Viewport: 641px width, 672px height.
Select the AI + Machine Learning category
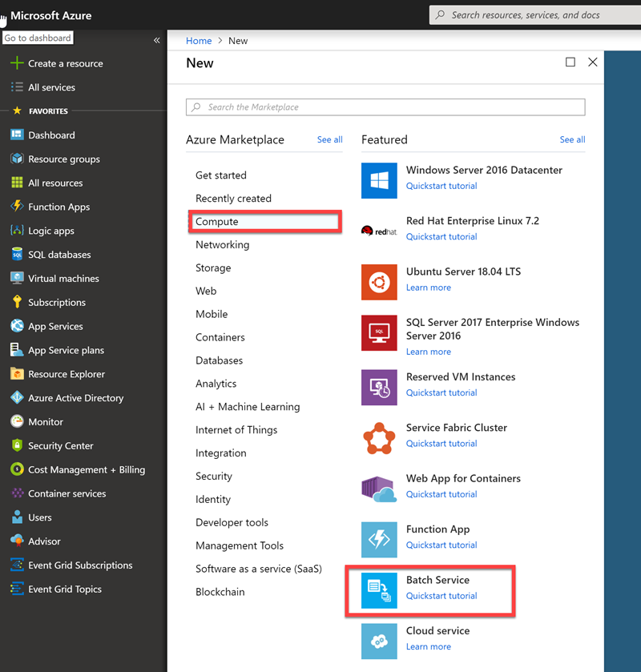pyautogui.click(x=248, y=407)
